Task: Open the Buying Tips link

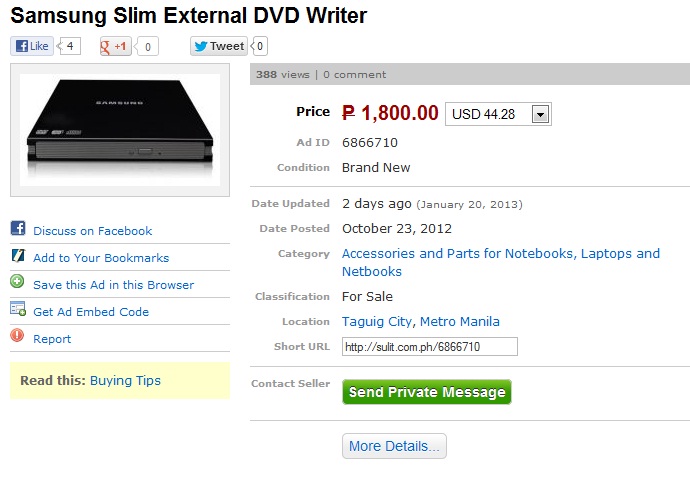Action: point(125,380)
